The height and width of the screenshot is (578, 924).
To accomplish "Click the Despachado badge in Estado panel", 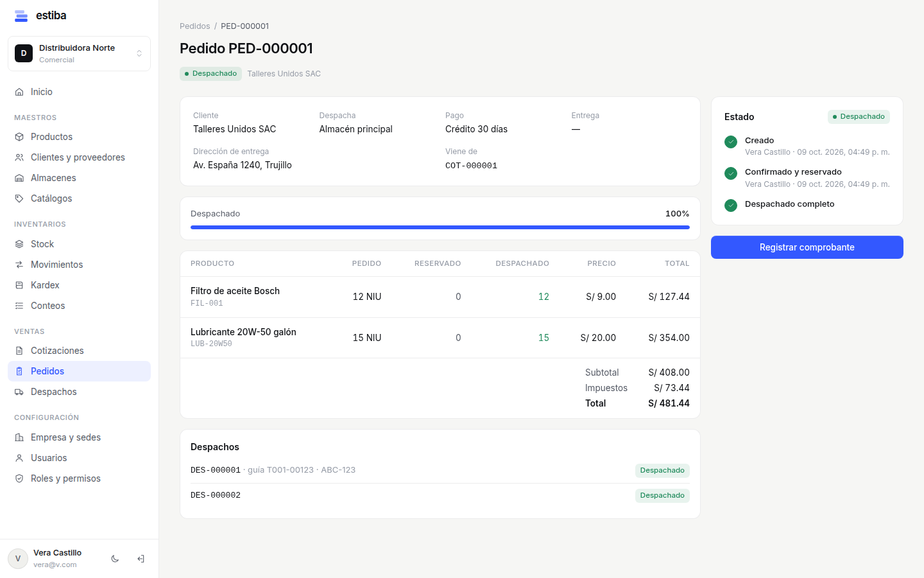I will coord(859,117).
